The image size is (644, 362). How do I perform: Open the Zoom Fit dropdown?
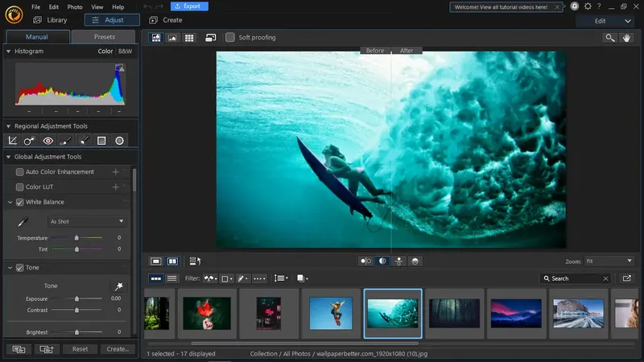[609, 261]
